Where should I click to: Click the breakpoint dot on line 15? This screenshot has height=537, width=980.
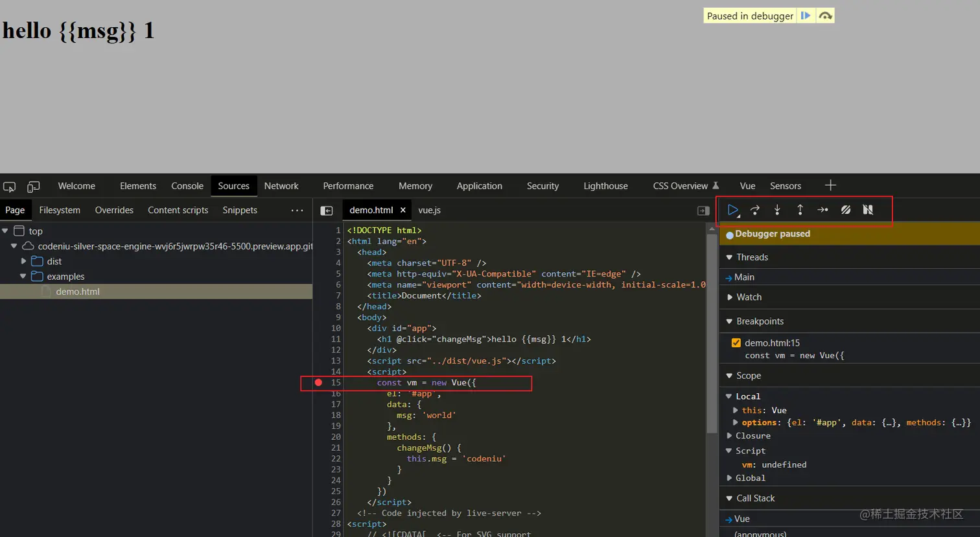click(x=318, y=383)
